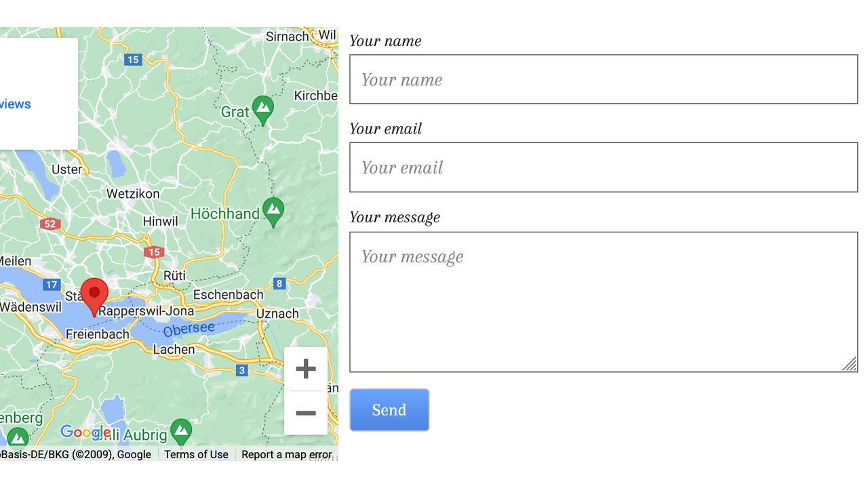Click the zoom in plus control

306,368
